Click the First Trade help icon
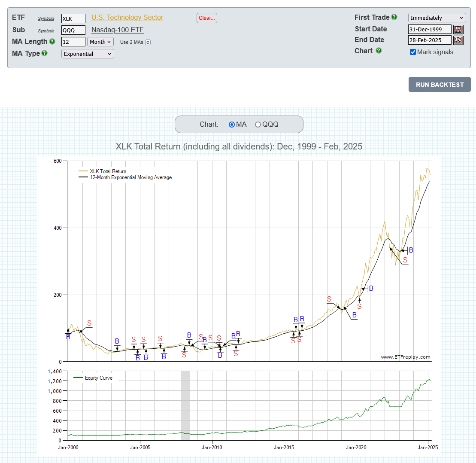 394,17
